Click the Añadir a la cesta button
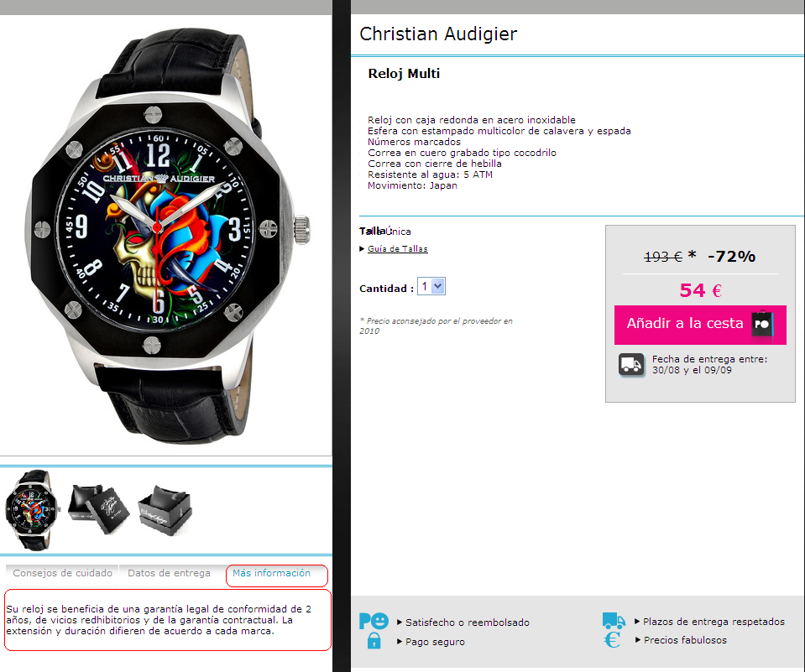Image resolution: width=805 pixels, height=672 pixels. pos(700,325)
